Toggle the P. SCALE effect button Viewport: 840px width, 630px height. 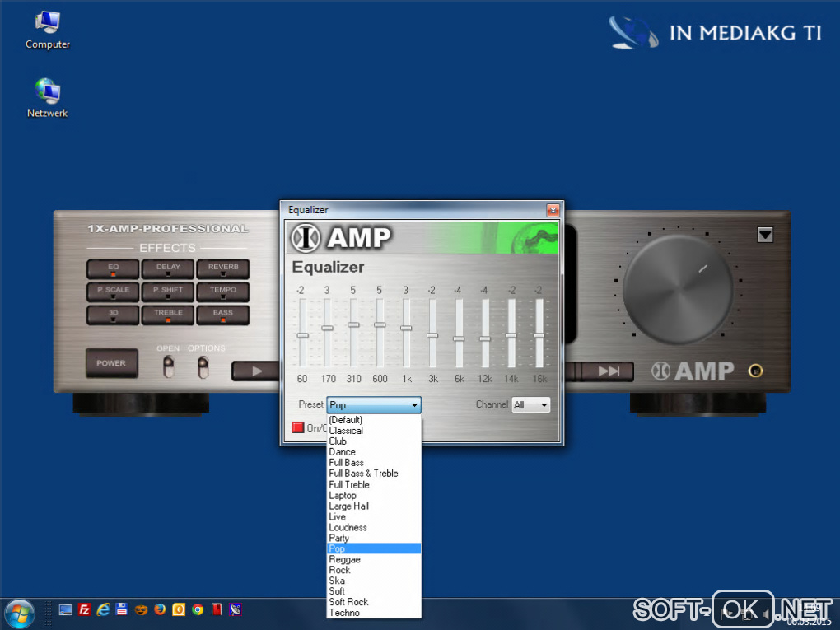click(113, 292)
